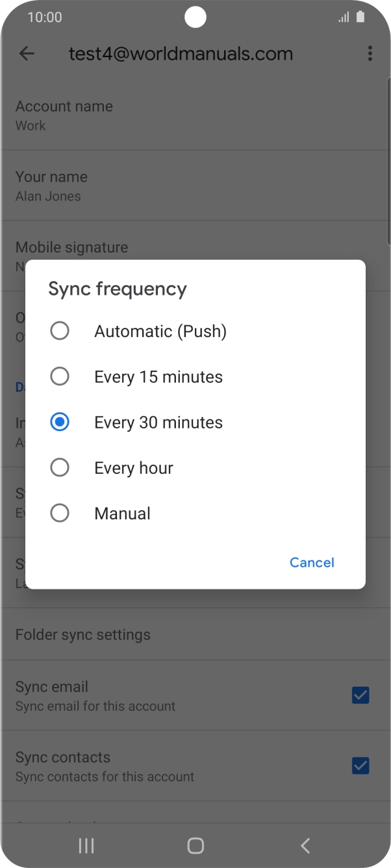Uncheck Sync contacts for this account
The width and height of the screenshot is (391, 868).
(360, 766)
